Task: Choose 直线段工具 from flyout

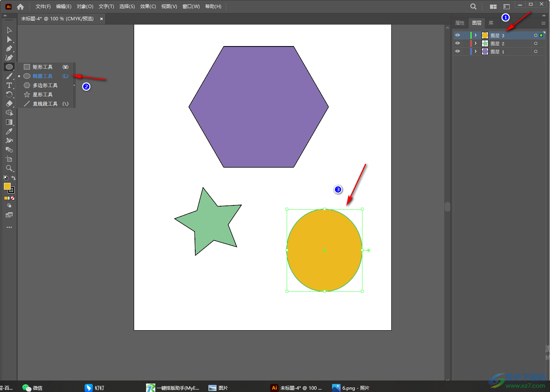Action: [46, 104]
